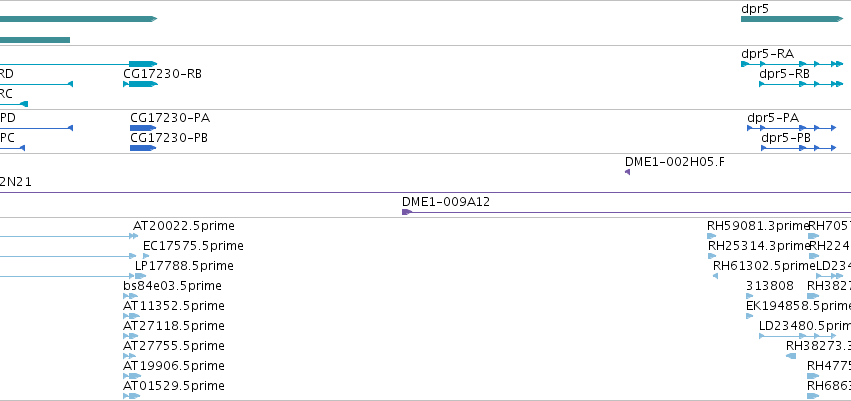Image resolution: width=851 pixels, height=401 pixels.
Task: Select the dpr5 gene bar
Action: click(792, 19)
